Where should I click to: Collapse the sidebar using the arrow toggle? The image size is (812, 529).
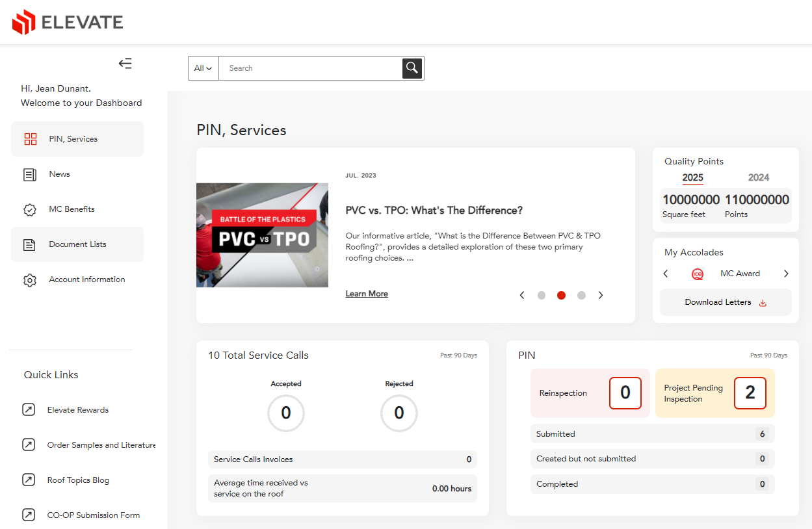[x=125, y=63]
